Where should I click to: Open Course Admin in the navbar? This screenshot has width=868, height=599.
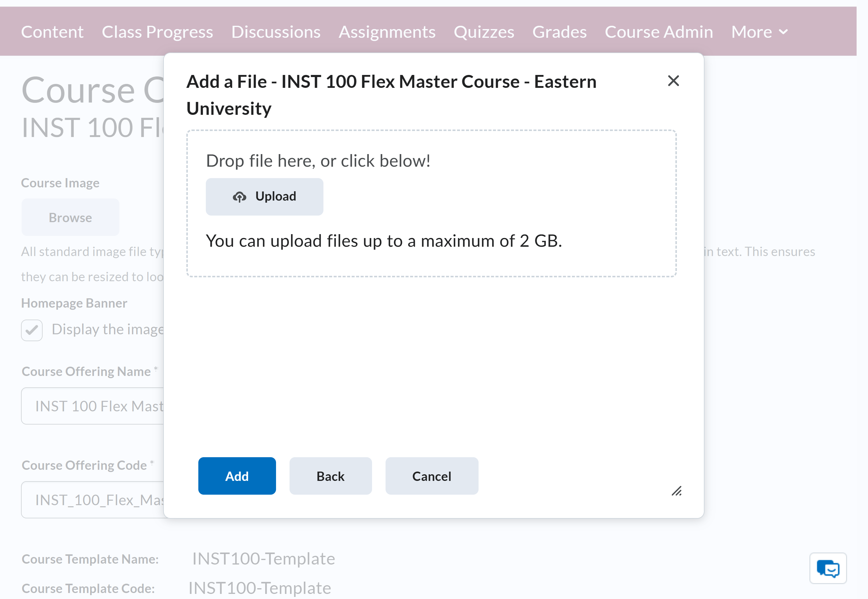(x=659, y=31)
